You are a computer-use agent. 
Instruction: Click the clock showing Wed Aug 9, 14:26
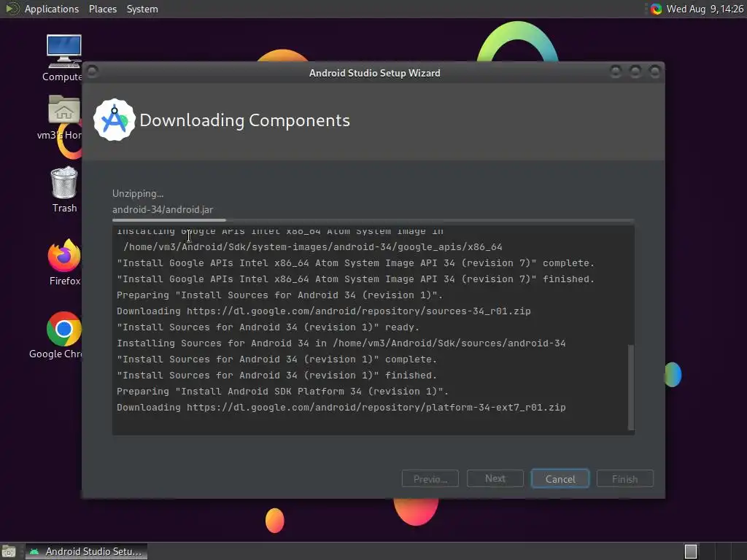click(705, 9)
